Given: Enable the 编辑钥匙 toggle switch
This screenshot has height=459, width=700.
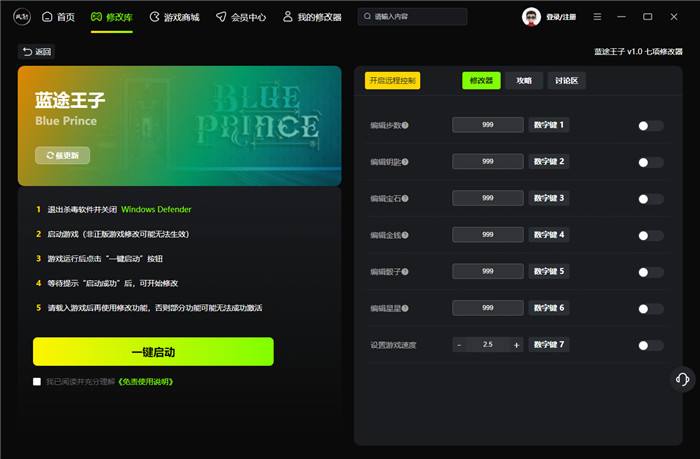Looking at the screenshot, I should click(650, 163).
